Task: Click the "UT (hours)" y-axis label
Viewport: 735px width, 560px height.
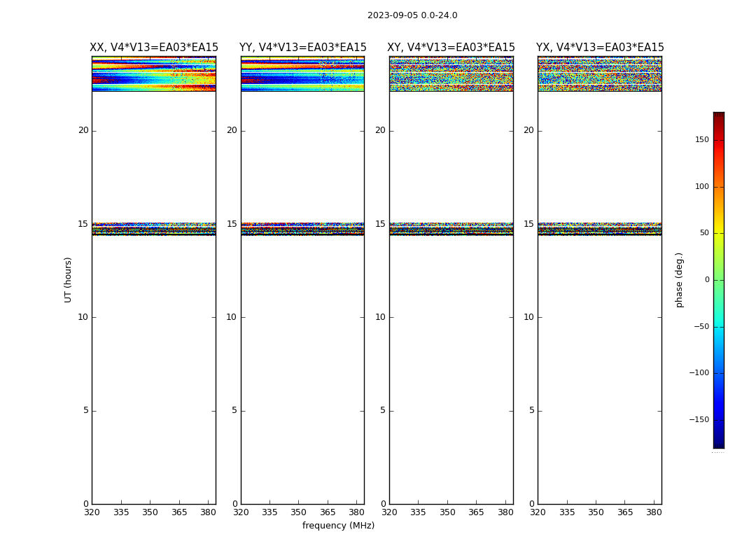Action: pos(68,280)
